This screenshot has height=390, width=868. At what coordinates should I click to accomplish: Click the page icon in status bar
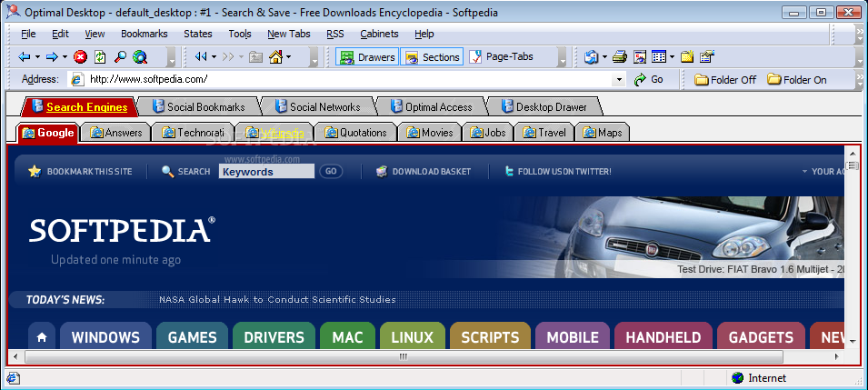point(14,378)
